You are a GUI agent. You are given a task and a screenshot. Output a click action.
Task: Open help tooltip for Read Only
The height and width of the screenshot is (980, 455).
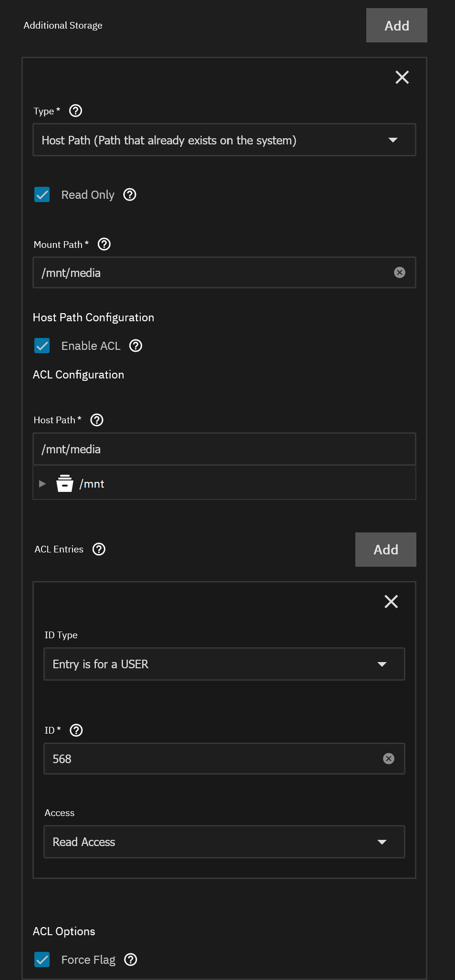(130, 195)
